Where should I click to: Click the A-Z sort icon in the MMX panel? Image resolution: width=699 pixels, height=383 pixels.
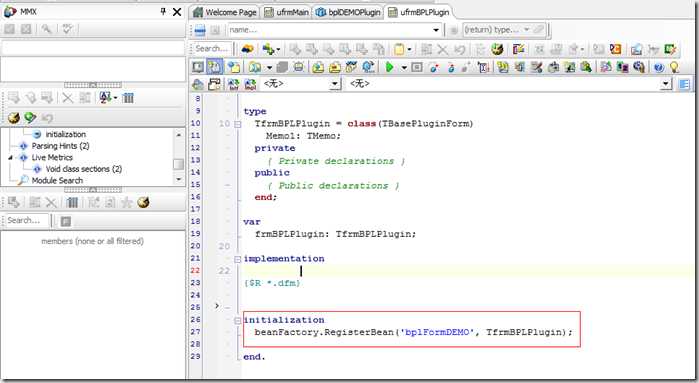105,97
